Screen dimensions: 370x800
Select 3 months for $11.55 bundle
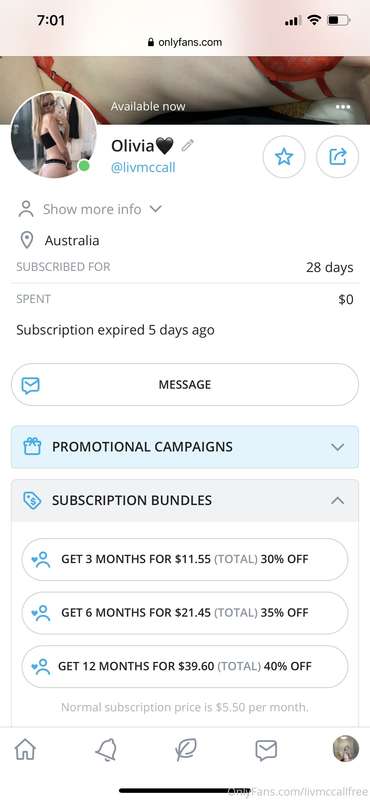click(185, 559)
